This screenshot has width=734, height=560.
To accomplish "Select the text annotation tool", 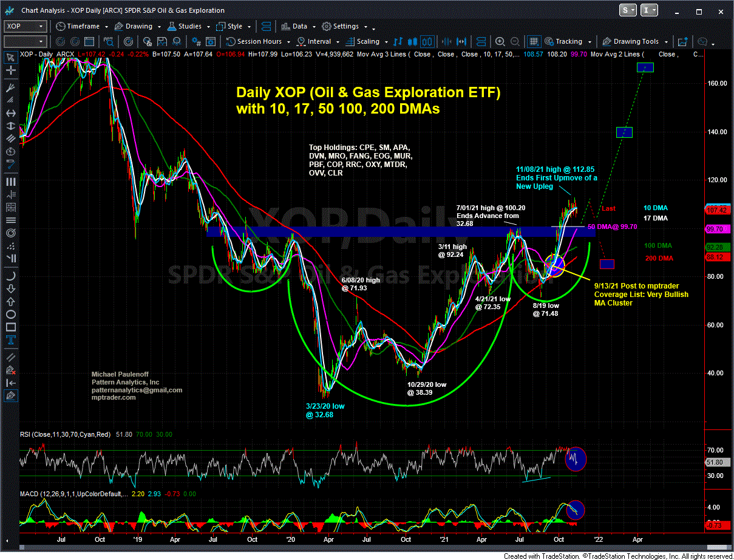I will coord(10,341).
